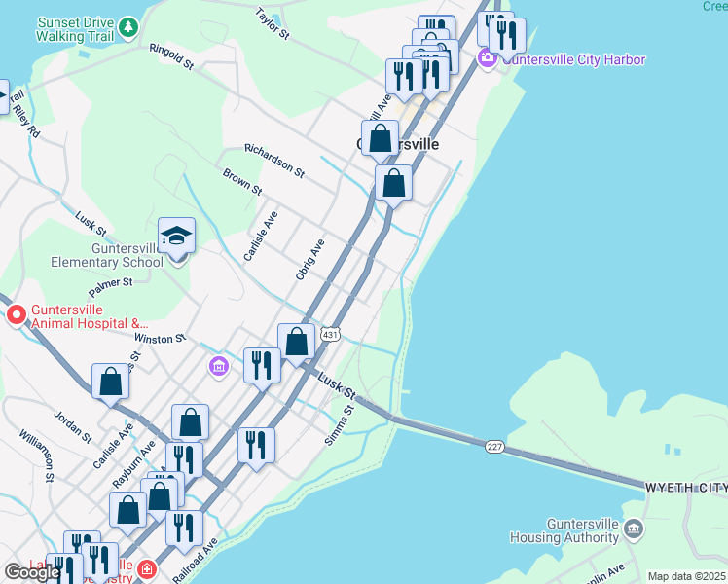Click the restaurant marker right of Rayburn Ave
This screenshot has height=584, width=728.
(x=184, y=460)
